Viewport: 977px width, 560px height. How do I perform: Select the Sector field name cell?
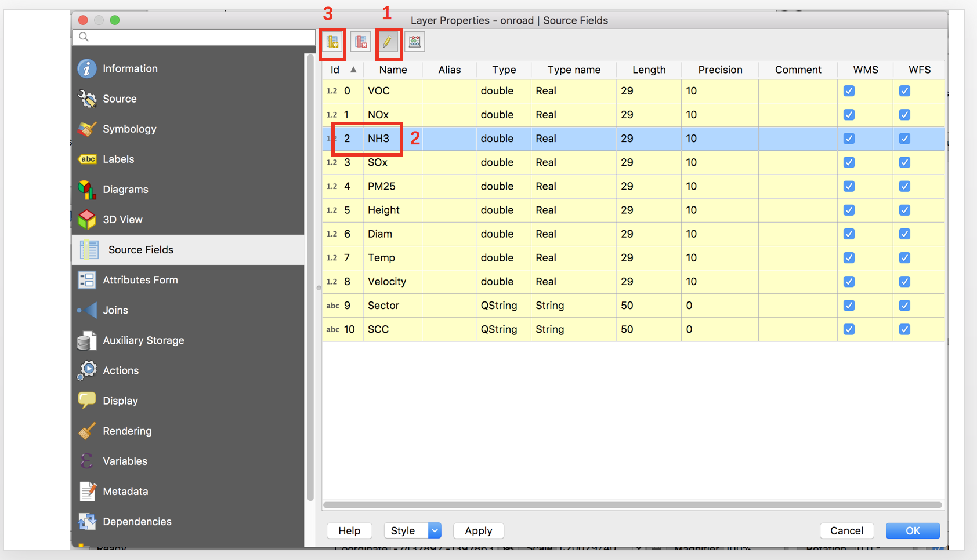point(393,306)
